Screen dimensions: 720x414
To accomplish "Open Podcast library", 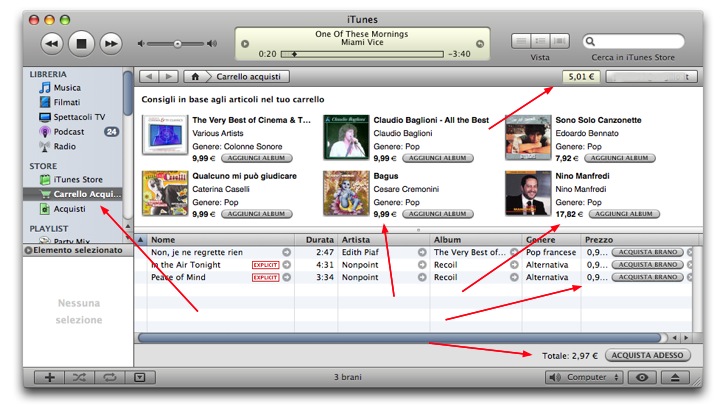I will pos(69,132).
